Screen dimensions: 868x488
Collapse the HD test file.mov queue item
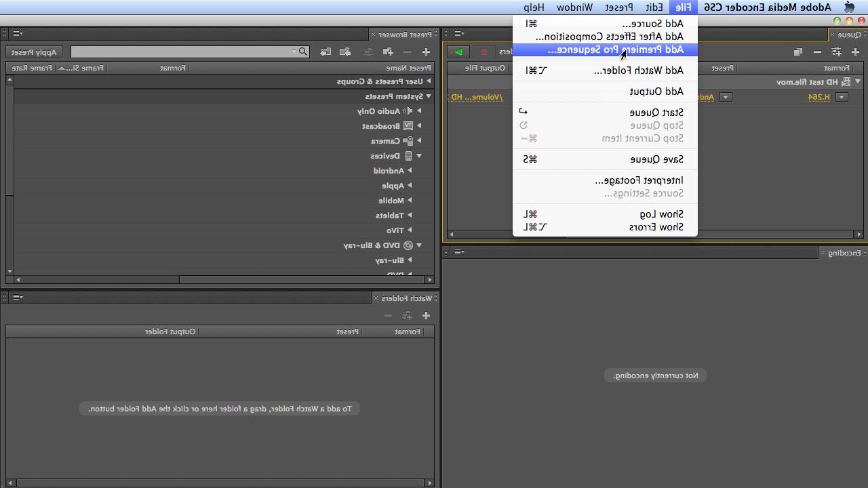point(858,82)
